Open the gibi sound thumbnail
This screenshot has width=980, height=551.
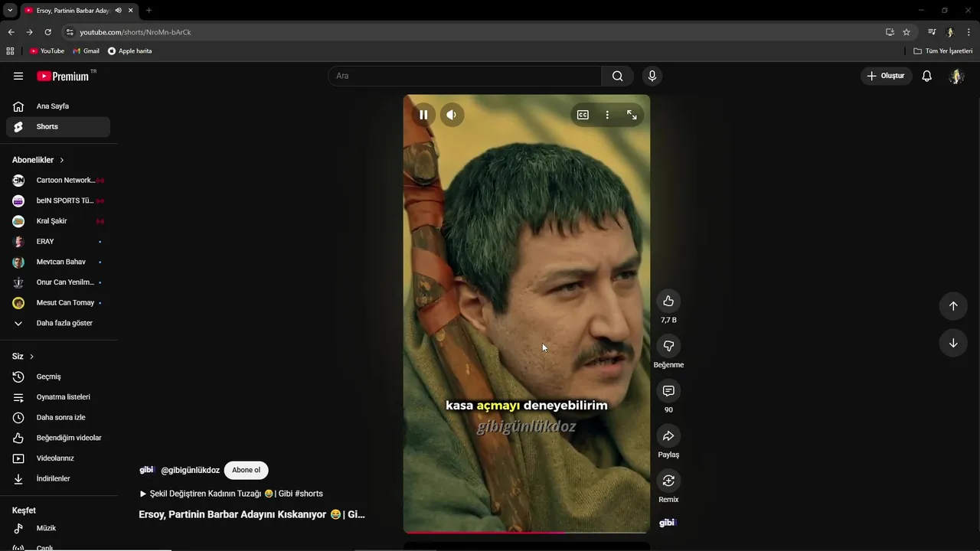click(x=668, y=523)
